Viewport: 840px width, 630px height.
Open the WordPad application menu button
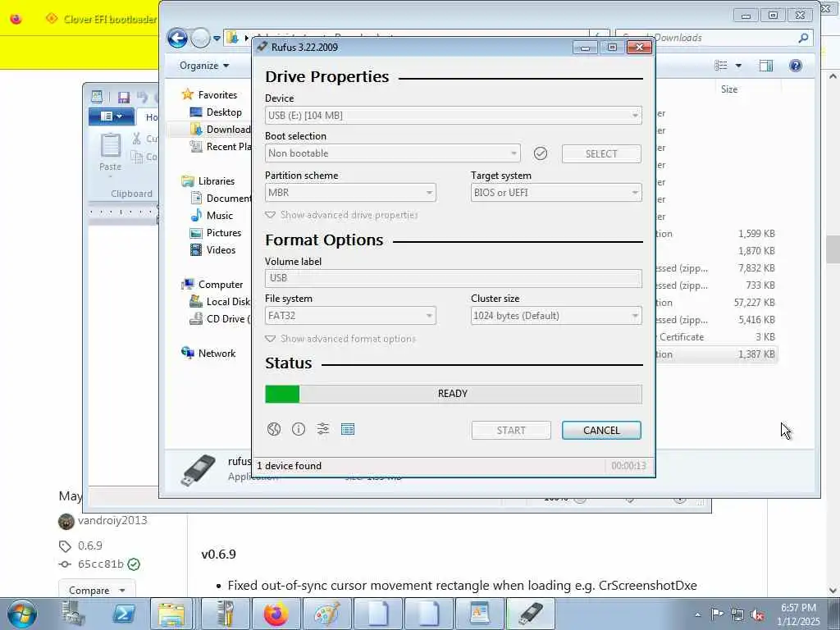[112, 116]
